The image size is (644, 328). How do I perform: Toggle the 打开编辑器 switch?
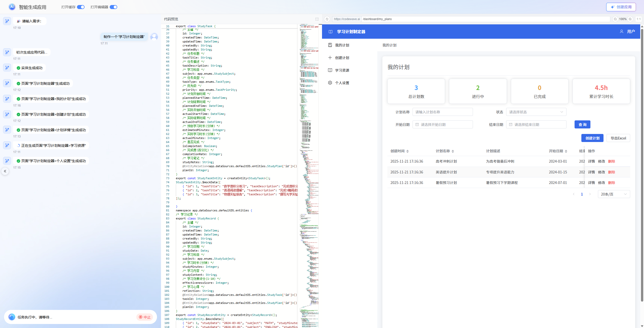point(113,7)
